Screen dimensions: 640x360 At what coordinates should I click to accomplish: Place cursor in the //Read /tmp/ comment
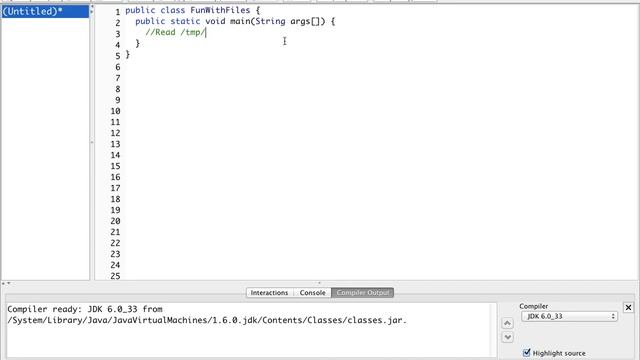[x=176, y=32]
